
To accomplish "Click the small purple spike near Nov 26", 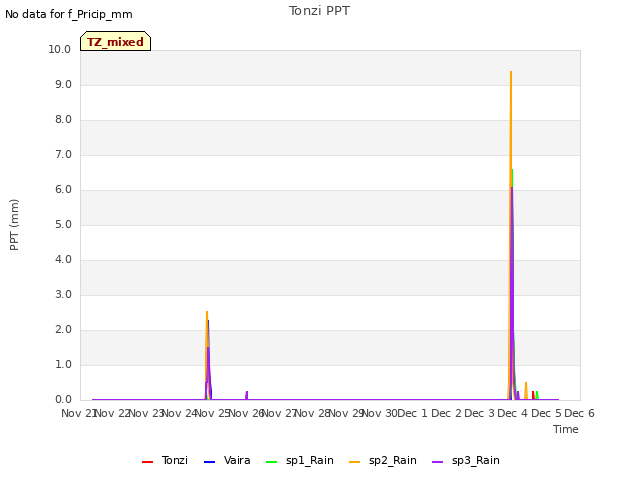I will point(247,395).
